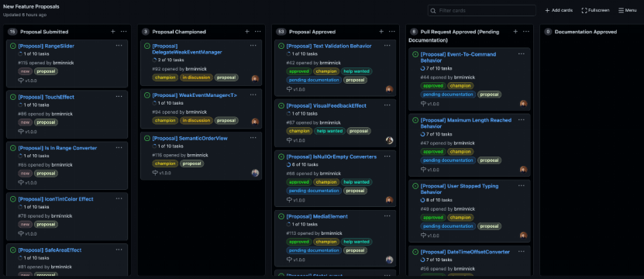This screenshot has width=644, height=279.
Task: Open the User Stopped Typing Behavior proposal
Action: 460,188
